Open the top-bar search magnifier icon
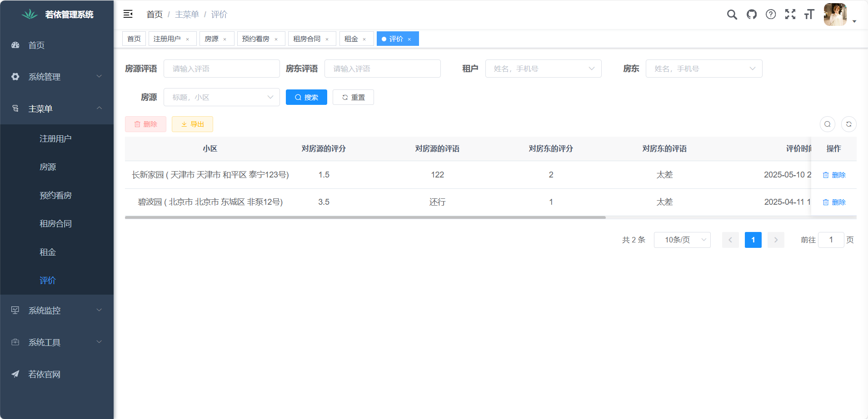Viewport: 868px width, 419px height. coord(732,15)
